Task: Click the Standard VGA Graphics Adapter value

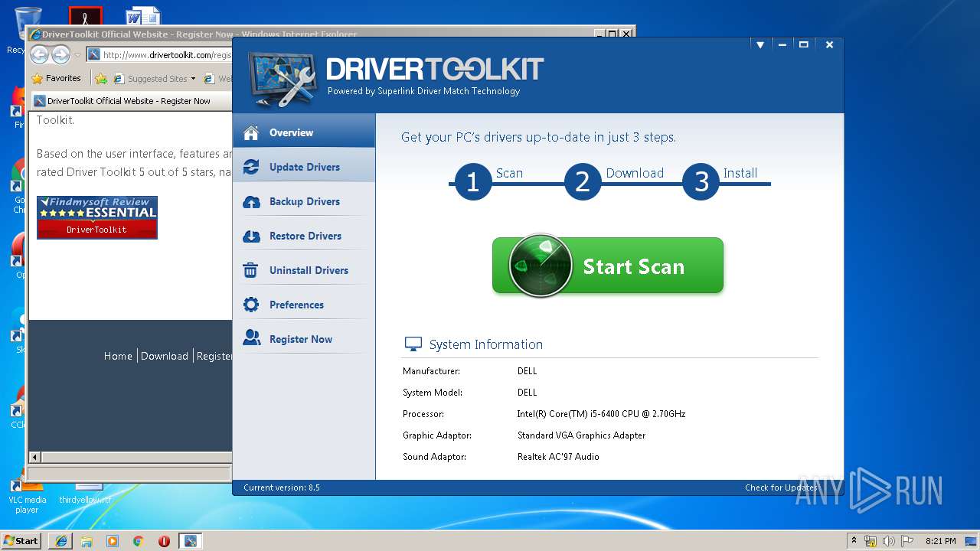Action: (x=581, y=435)
